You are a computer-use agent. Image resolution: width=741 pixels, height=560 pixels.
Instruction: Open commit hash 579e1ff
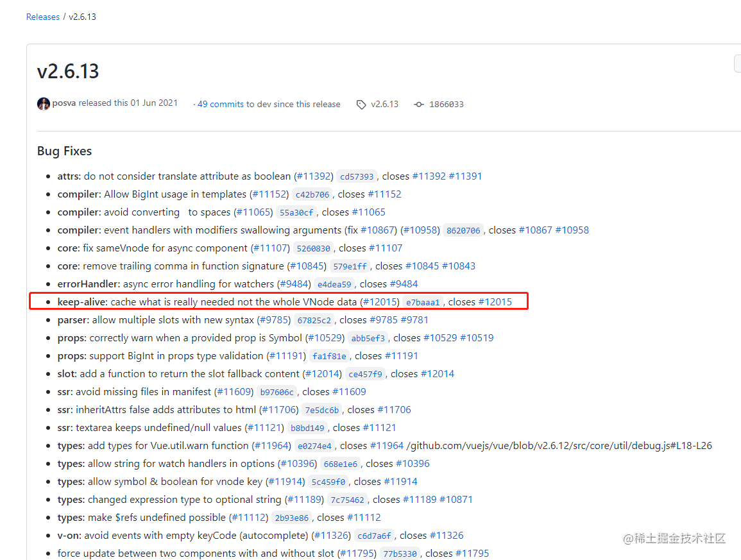(350, 267)
